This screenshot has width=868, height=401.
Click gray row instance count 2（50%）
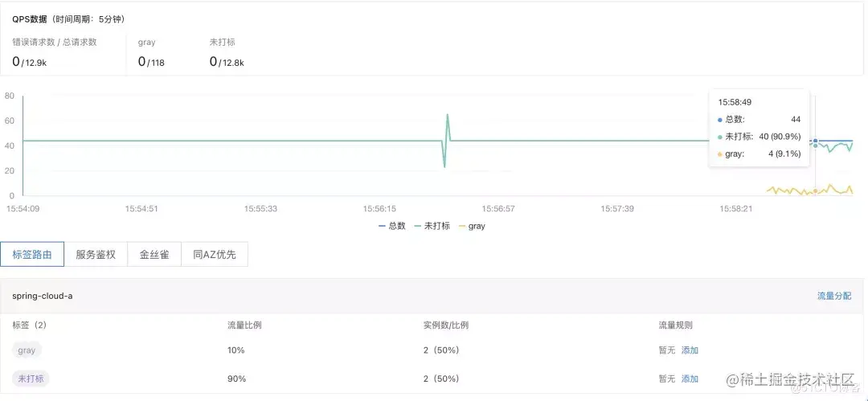point(441,350)
